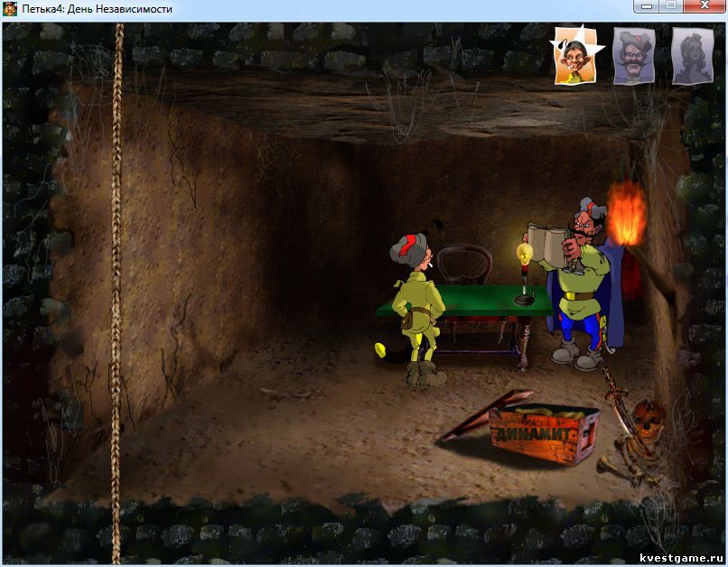Click the hanging braided rope
The image size is (728, 567).
click(117, 293)
